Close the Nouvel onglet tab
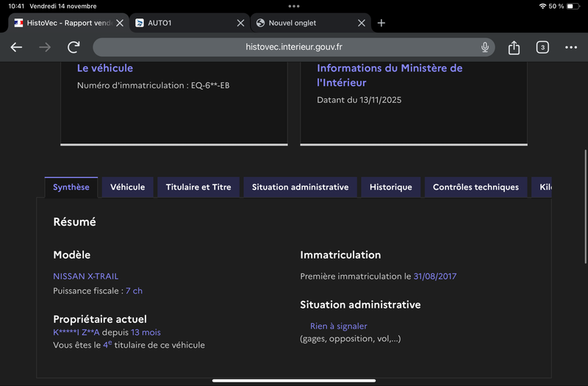Viewport: 588px width, 386px height. click(x=361, y=23)
